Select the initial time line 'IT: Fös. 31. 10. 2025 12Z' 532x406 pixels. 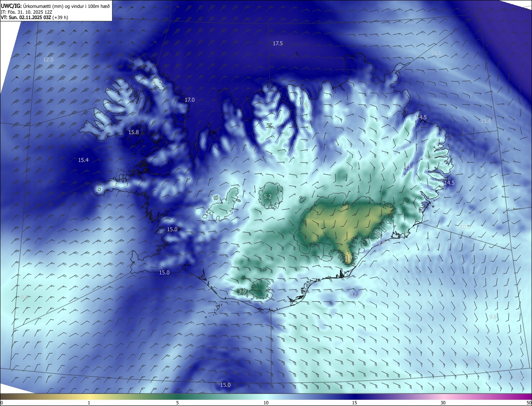[x=26, y=12]
